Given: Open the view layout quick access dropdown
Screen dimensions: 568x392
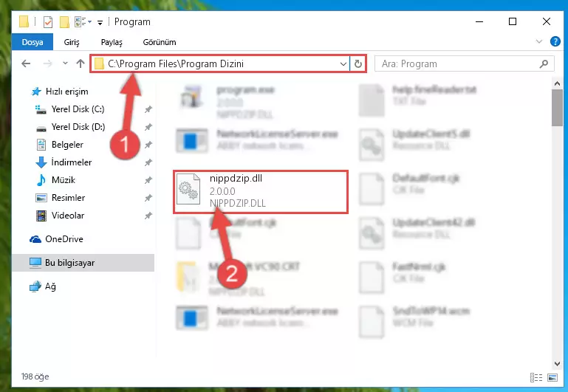Looking at the screenshot, I should [x=83, y=22].
